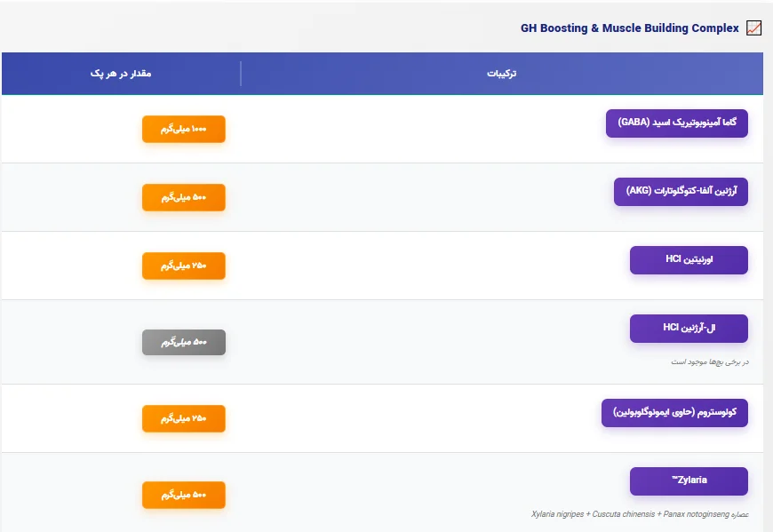Click the column divider in the table header
Image resolution: width=773 pixels, height=532 pixels.
(x=241, y=74)
